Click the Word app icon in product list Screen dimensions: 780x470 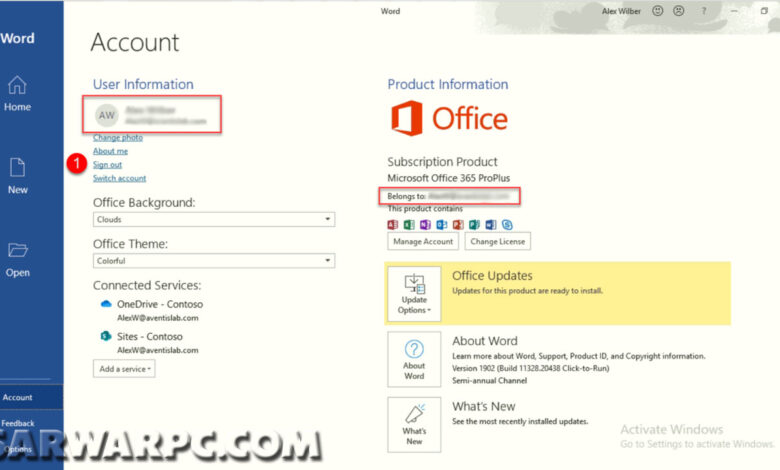(x=491, y=225)
